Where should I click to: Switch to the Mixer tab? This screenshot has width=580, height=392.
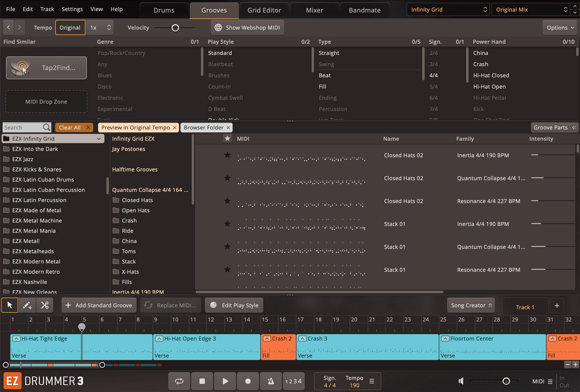[x=314, y=10]
